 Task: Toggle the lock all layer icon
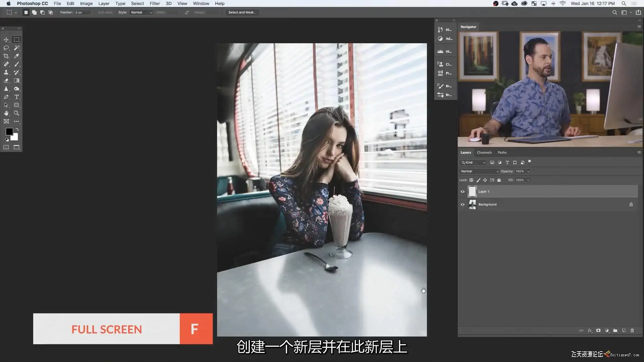click(x=499, y=180)
